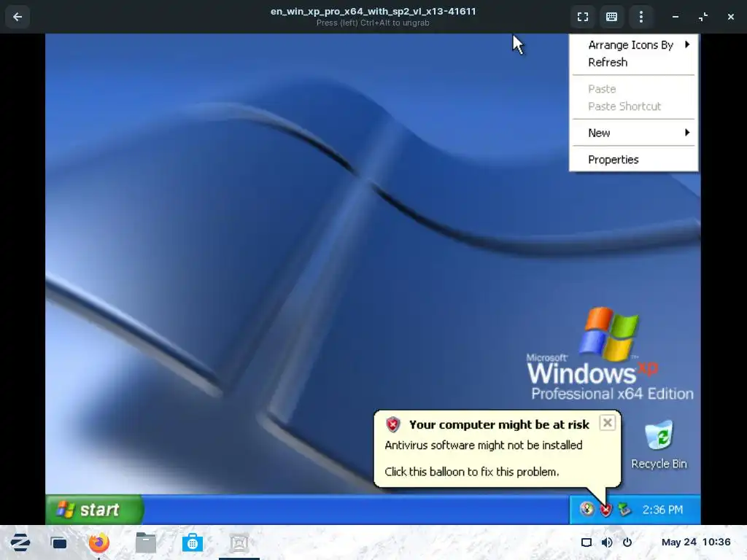Toggle fullscreen mode for the virtual machine

[583, 17]
